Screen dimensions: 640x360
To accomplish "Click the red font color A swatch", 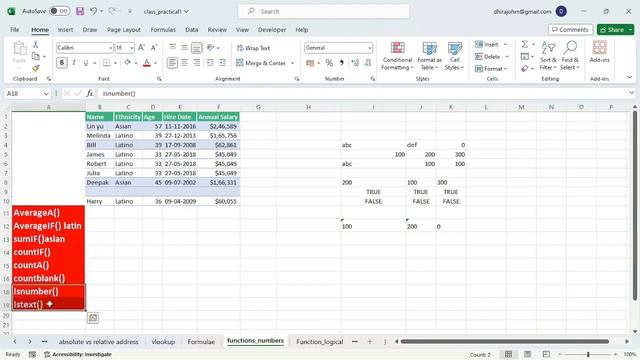I will (147, 63).
